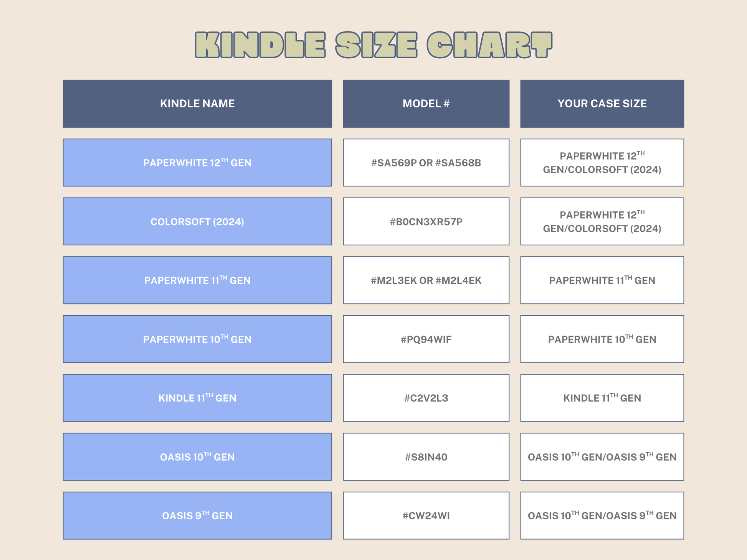Select the #B0CN3XR57P model number cell
The image size is (747, 560).
pos(426,222)
